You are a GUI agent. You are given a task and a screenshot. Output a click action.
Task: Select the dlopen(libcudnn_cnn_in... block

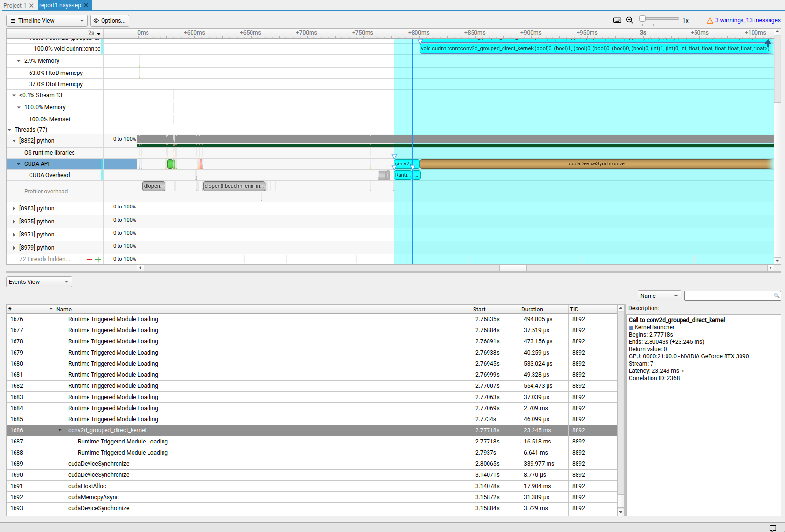[x=234, y=186]
